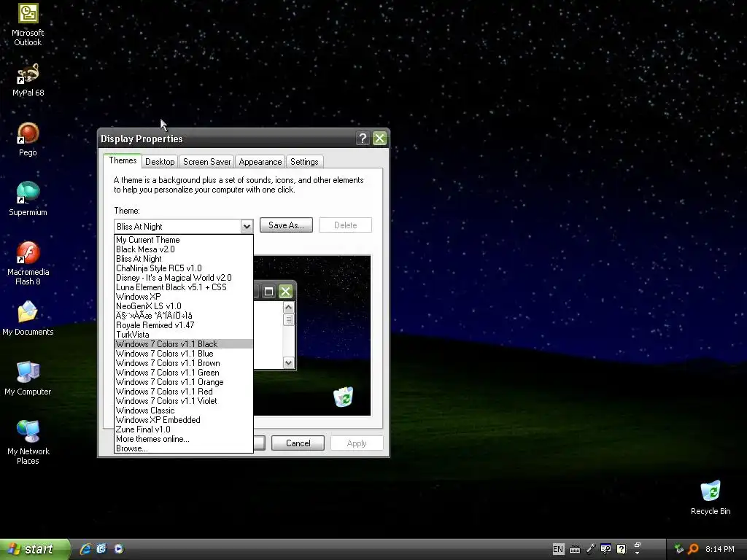Screen dimensions: 747x560
Task: Go to the Settings tab
Action: point(304,162)
